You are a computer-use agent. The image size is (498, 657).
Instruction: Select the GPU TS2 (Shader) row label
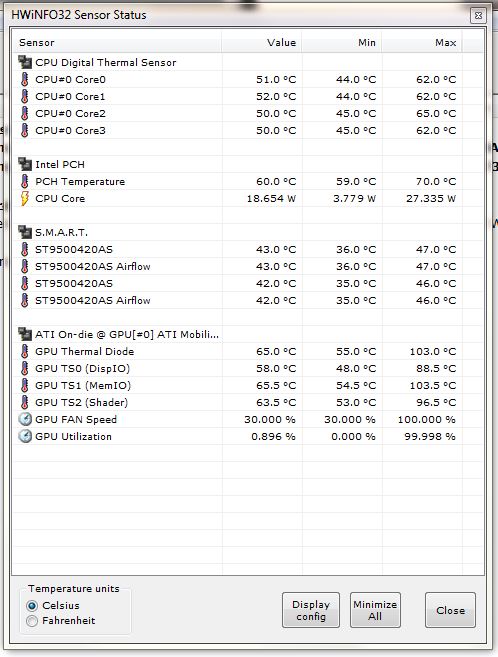point(81,403)
